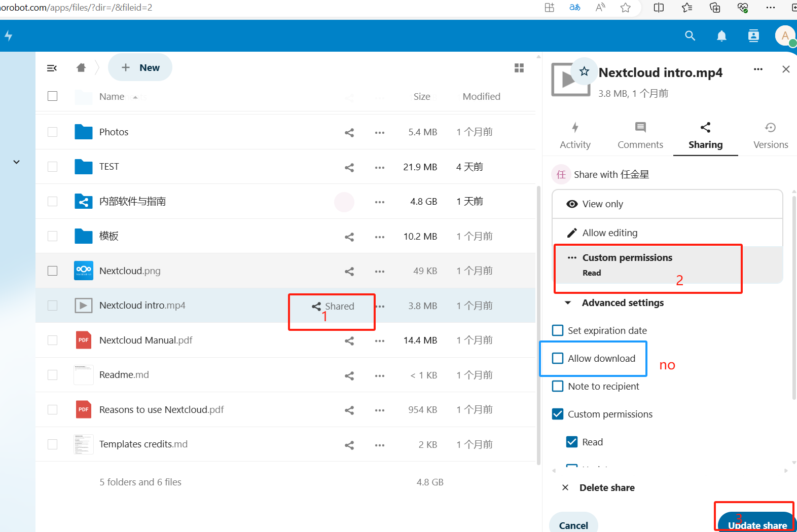
Task: Open the user avatar menu
Action: (x=785, y=35)
